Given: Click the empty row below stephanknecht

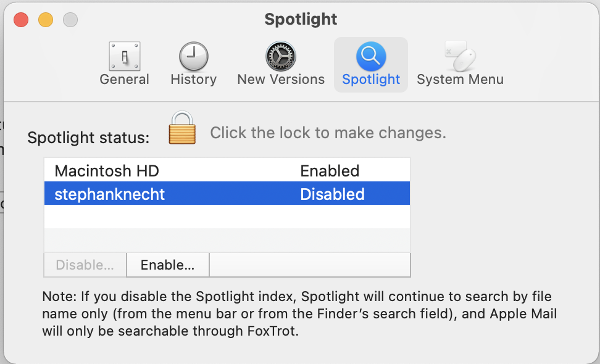Looking at the screenshot, I should [227, 217].
